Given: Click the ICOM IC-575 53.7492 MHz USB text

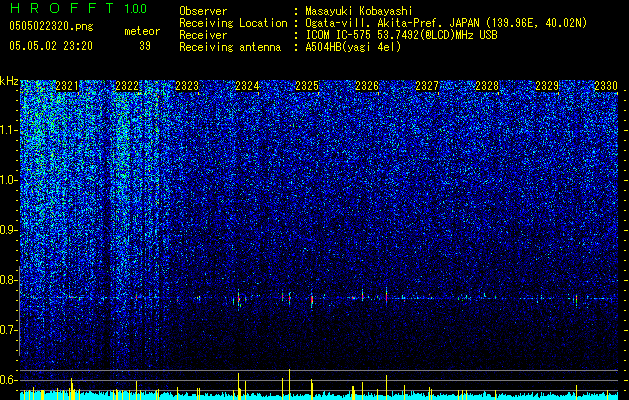Looking at the screenshot, I should coord(401,35).
